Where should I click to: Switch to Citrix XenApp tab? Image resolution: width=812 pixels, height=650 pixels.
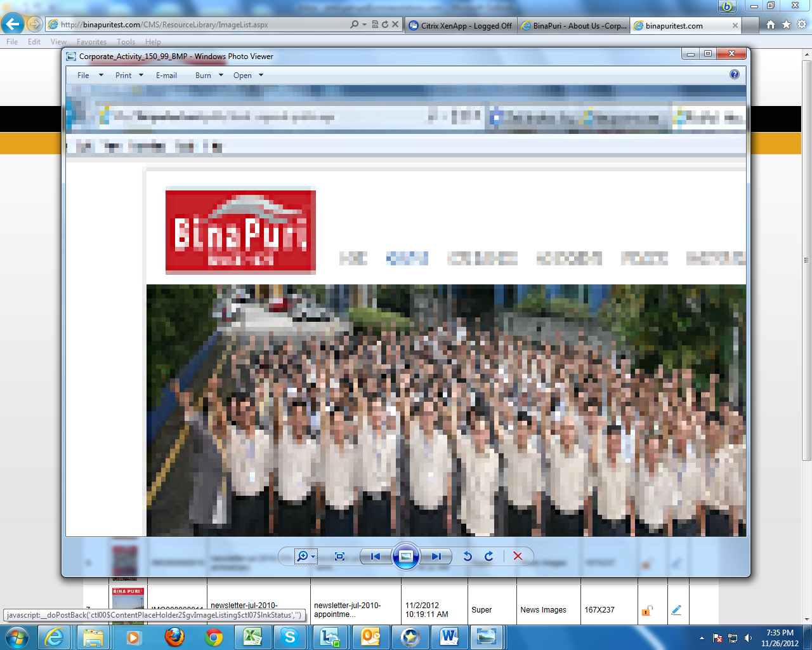coord(461,26)
